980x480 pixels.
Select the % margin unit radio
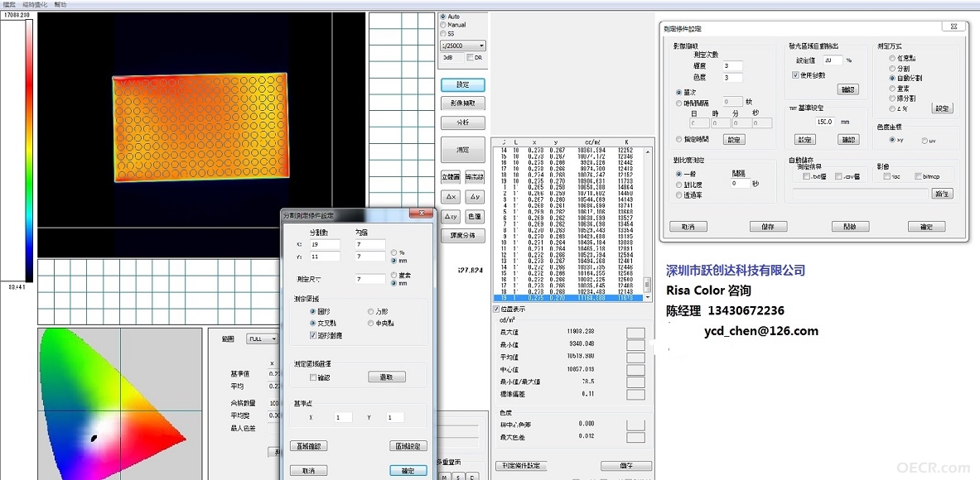tap(393, 252)
